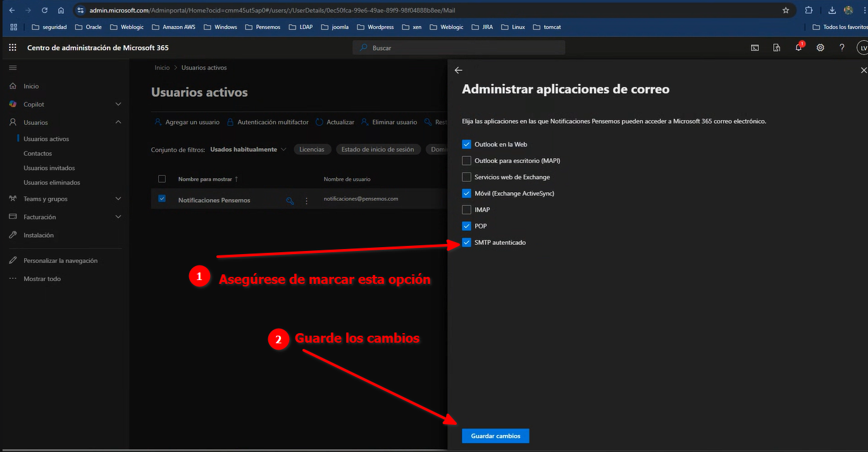
Task: Open Usuarios eliminados navigation item
Action: click(52, 183)
